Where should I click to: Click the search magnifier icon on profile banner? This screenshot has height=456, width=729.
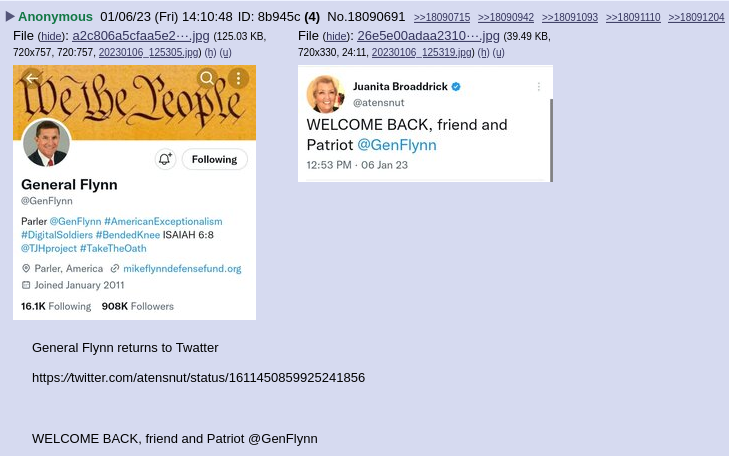click(207, 78)
